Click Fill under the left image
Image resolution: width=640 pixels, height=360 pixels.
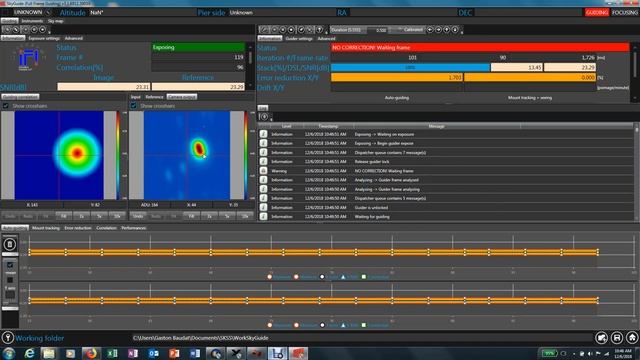tap(64, 216)
